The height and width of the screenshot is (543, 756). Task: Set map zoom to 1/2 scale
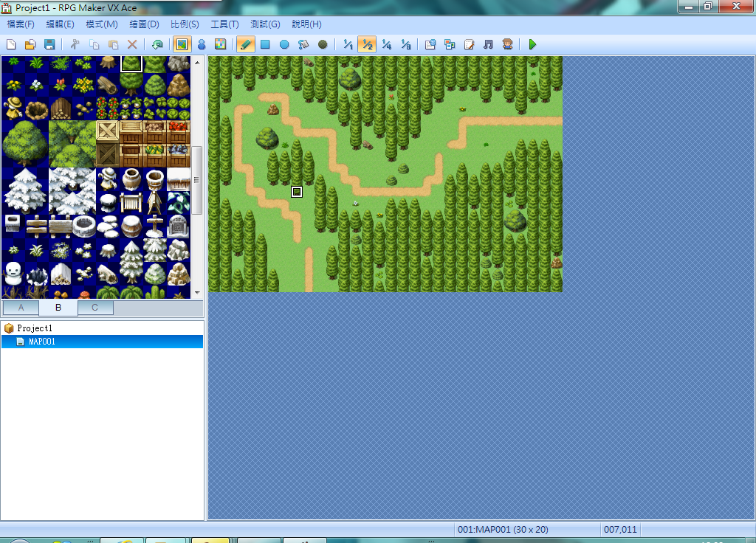(367, 45)
